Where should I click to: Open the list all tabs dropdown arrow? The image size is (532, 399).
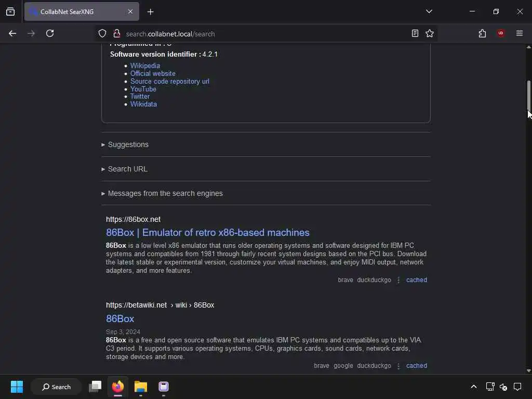coord(429,11)
